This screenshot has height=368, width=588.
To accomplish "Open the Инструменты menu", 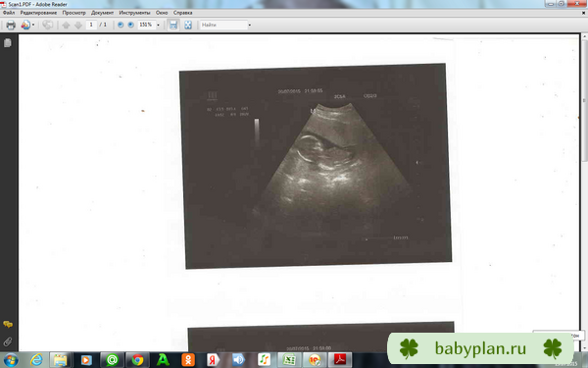I will click(x=134, y=13).
